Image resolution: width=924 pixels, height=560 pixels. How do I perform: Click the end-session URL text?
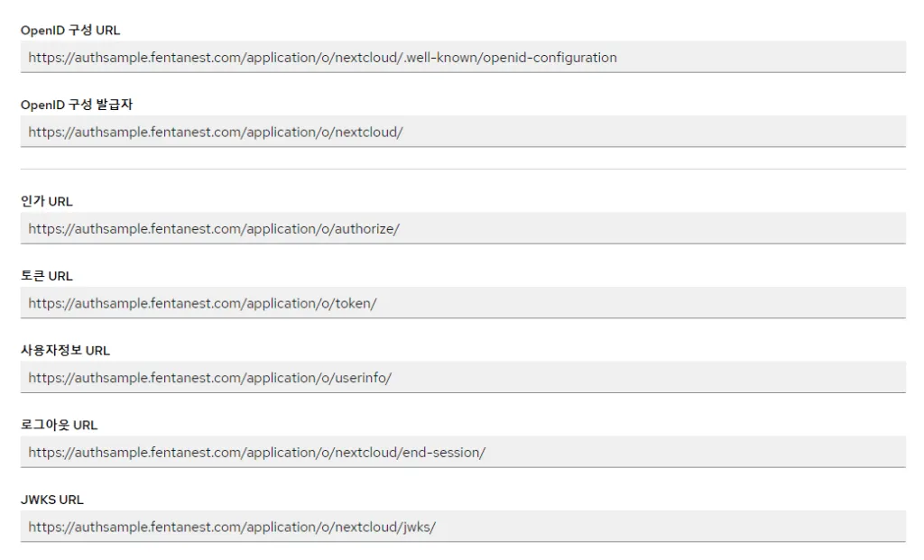pos(255,452)
